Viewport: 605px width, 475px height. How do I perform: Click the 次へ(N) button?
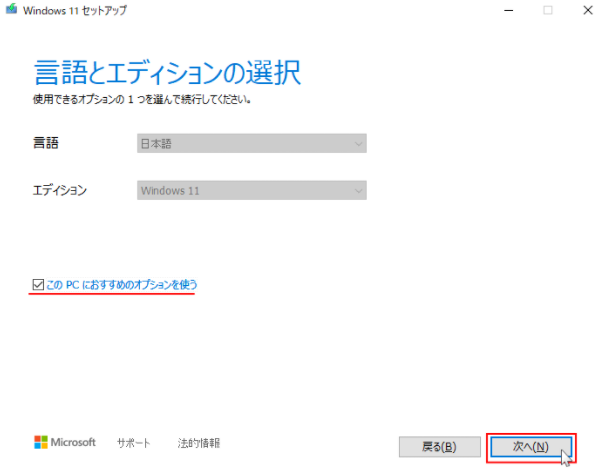click(531, 447)
